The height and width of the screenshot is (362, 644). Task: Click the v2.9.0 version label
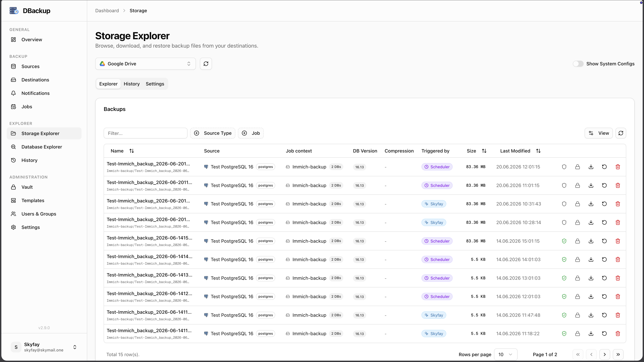(44, 328)
